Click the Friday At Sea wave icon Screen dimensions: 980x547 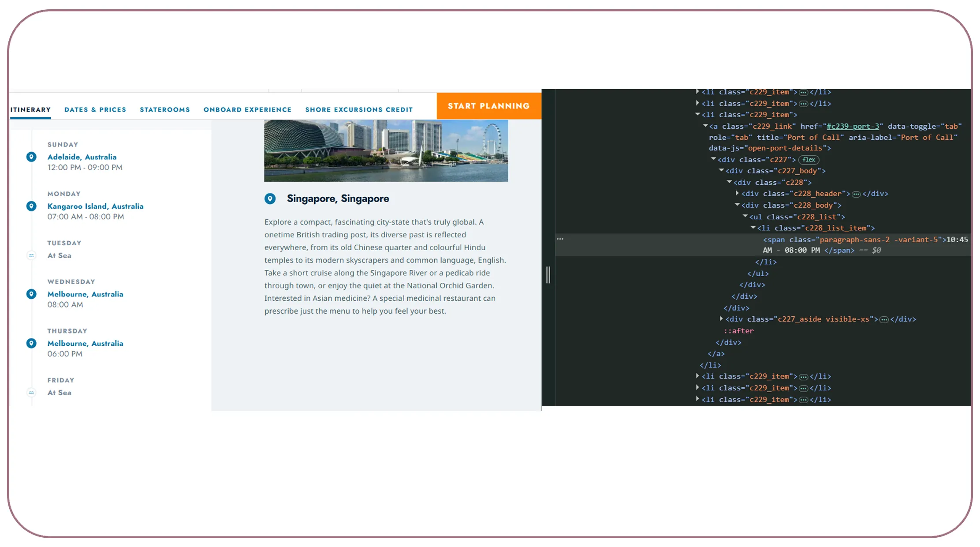pyautogui.click(x=31, y=393)
